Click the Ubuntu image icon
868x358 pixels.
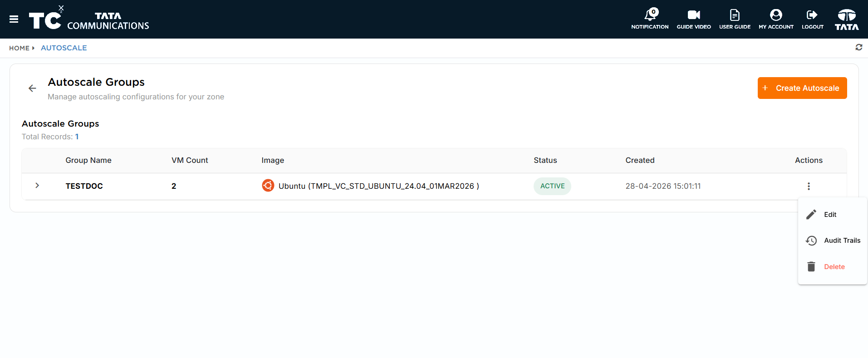coord(268,186)
